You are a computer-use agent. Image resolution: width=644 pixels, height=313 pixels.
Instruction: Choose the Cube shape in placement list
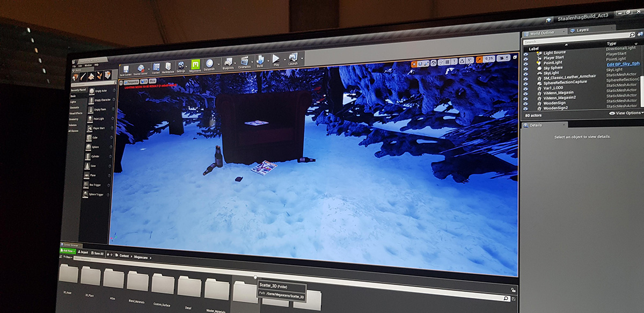point(90,138)
